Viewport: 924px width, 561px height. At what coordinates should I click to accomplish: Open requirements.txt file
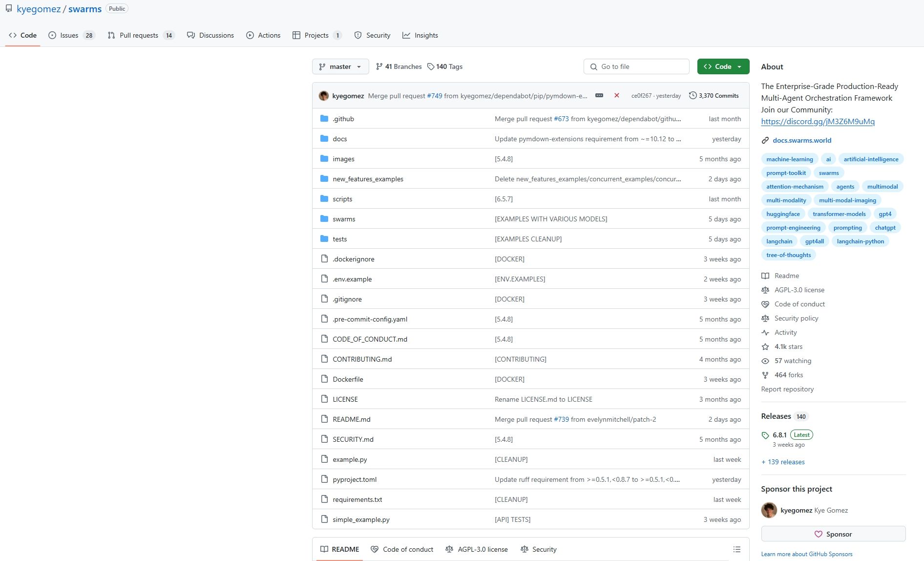pos(357,499)
